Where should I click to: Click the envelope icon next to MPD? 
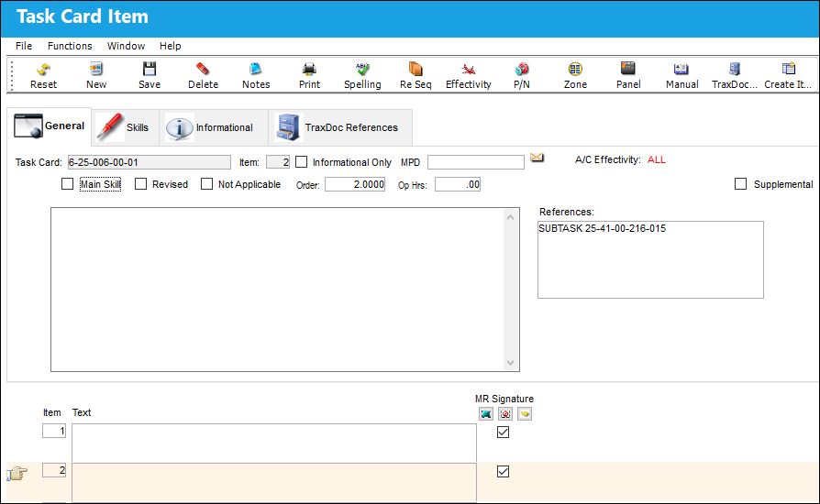tap(537, 158)
